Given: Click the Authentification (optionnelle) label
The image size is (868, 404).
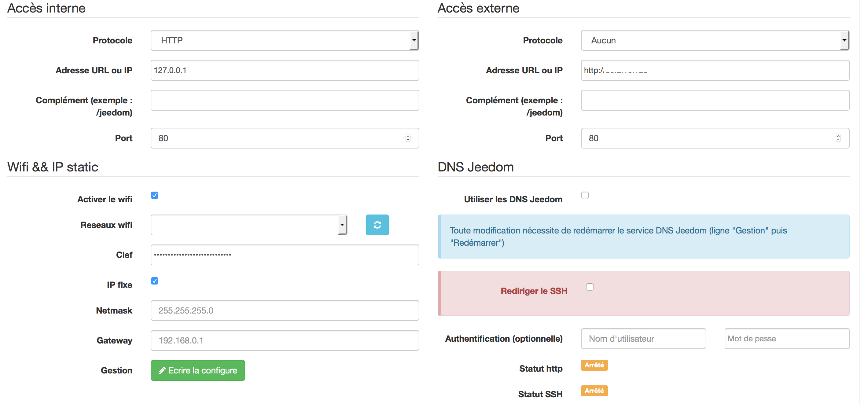Looking at the screenshot, I should point(504,339).
